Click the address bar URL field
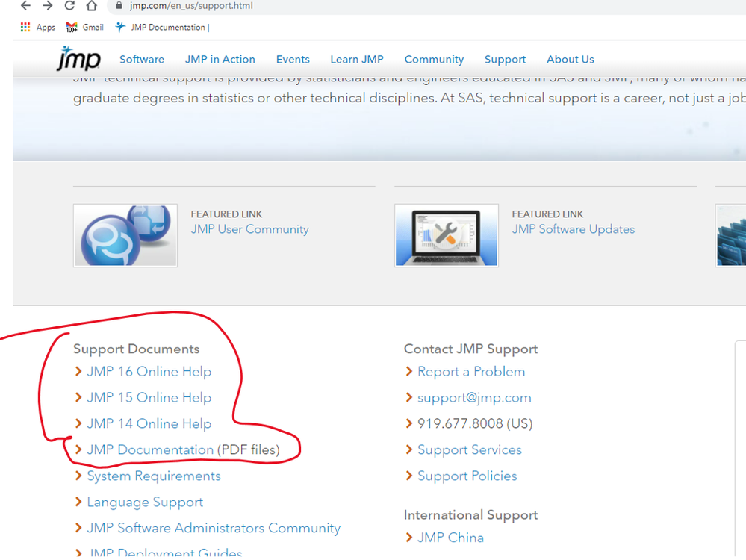This screenshot has width=746, height=560. coord(428,6)
